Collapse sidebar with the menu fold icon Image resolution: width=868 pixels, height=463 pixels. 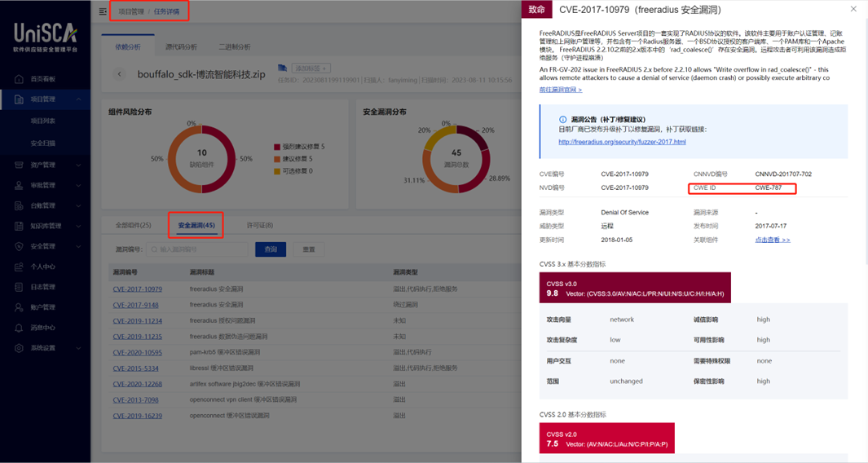(103, 11)
